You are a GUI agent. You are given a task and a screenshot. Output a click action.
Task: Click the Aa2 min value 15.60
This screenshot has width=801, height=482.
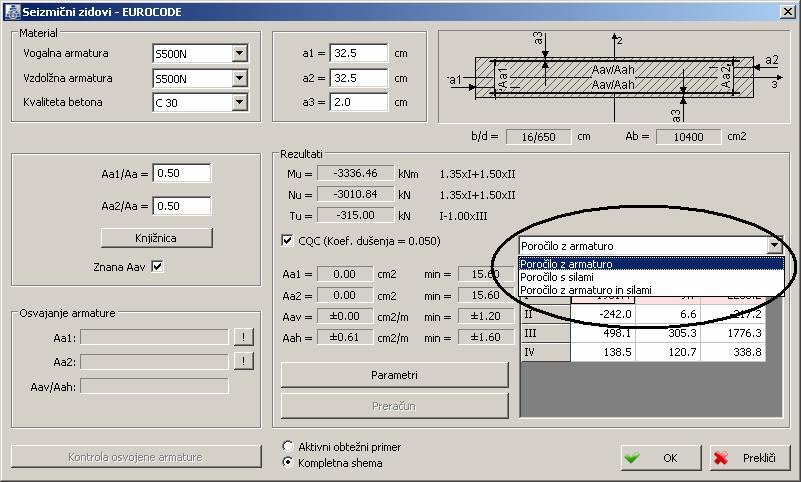[x=485, y=295]
